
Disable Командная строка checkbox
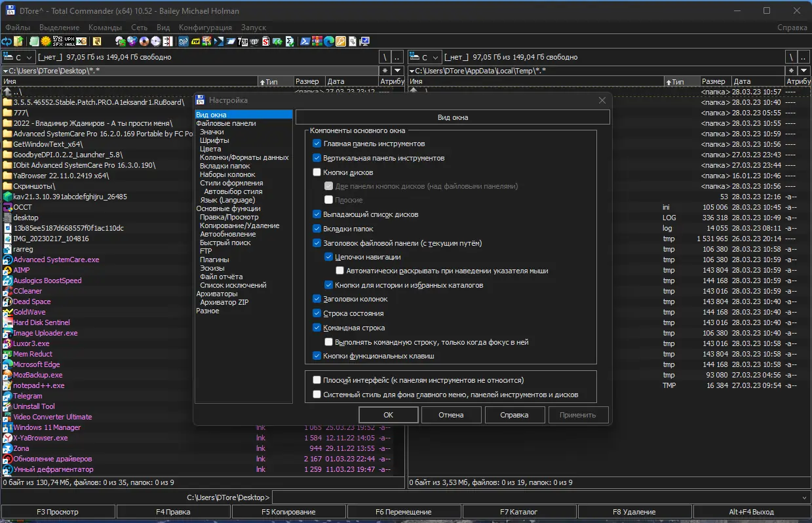click(316, 327)
